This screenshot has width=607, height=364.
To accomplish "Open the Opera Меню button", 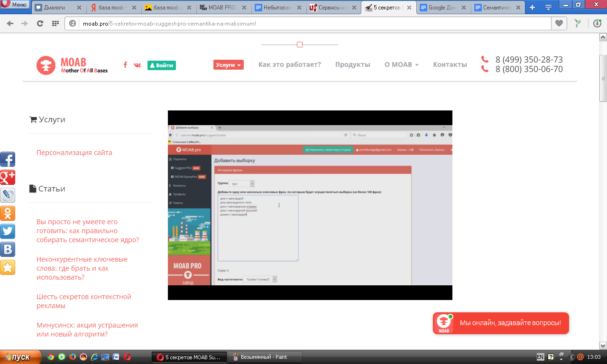I will (x=15, y=5).
